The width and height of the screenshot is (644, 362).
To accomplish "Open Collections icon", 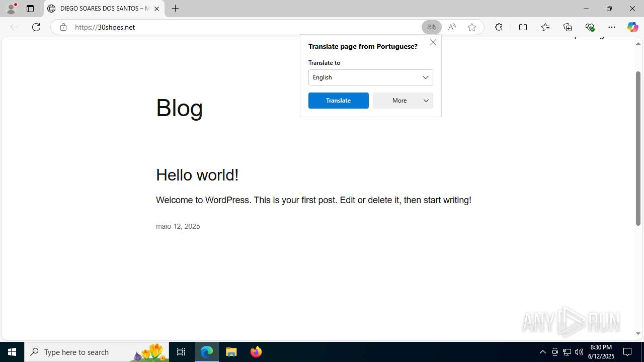I will click(x=568, y=27).
